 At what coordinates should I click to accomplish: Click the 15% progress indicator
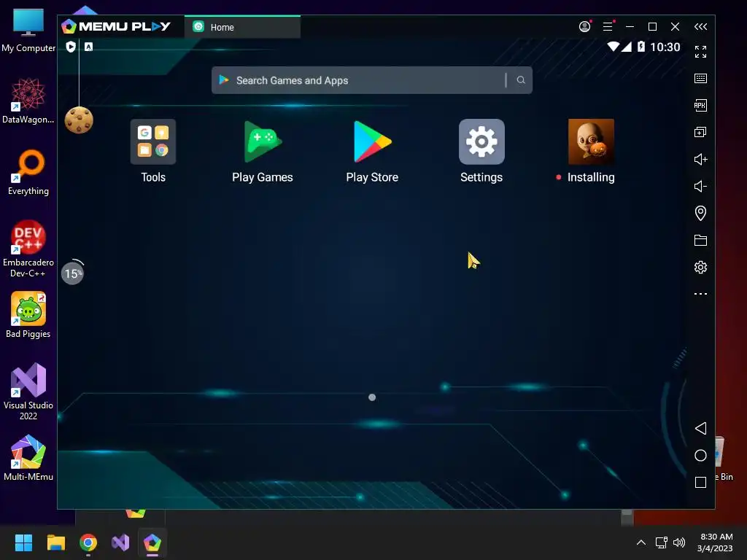coord(73,273)
